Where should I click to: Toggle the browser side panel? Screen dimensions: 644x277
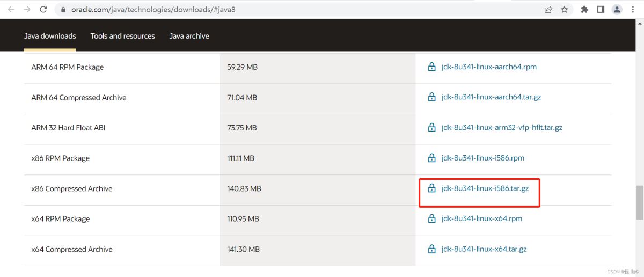click(601, 10)
